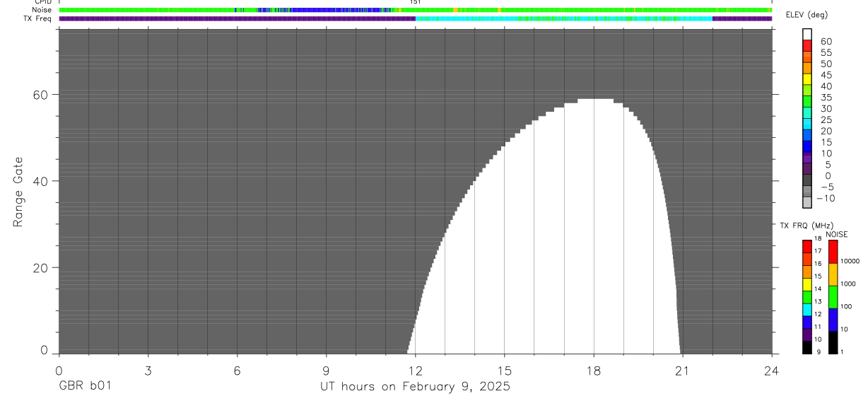Click the "1000" label on NOISE legend

point(848,284)
